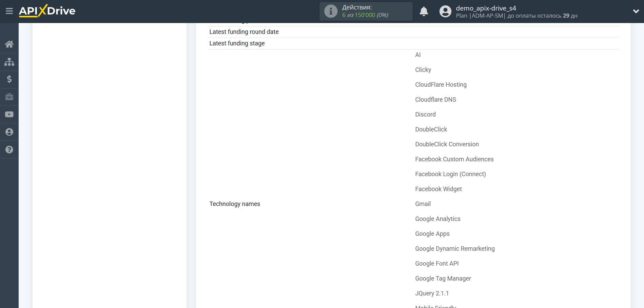Open video tutorials via the YouTube icon
The height and width of the screenshot is (308, 644).
(9, 115)
